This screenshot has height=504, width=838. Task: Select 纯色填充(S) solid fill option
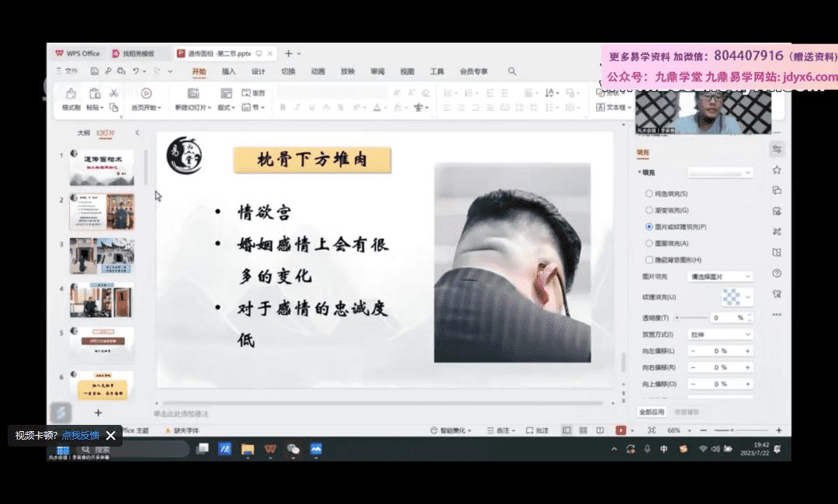tap(649, 193)
